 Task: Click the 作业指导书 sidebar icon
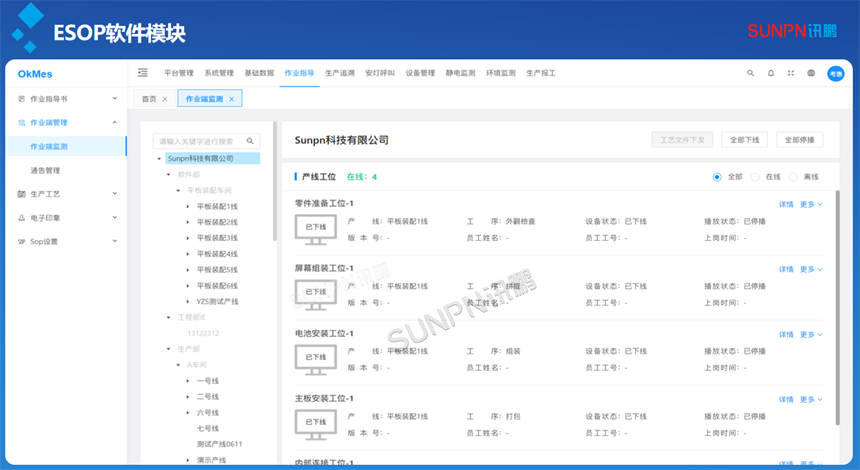click(x=21, y=99)
